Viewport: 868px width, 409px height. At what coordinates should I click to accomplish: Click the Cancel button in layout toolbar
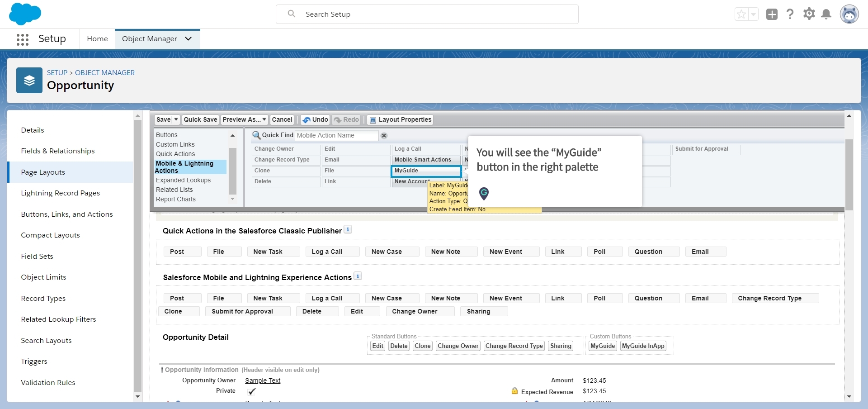pyautogui.click(x=282, y=119)
